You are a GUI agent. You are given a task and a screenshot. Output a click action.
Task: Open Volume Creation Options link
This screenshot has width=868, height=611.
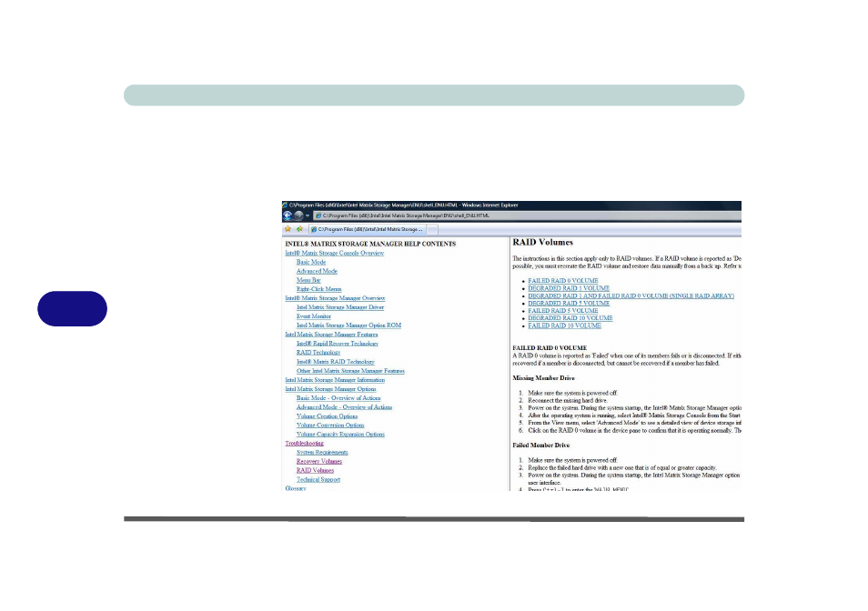(328, 416)
